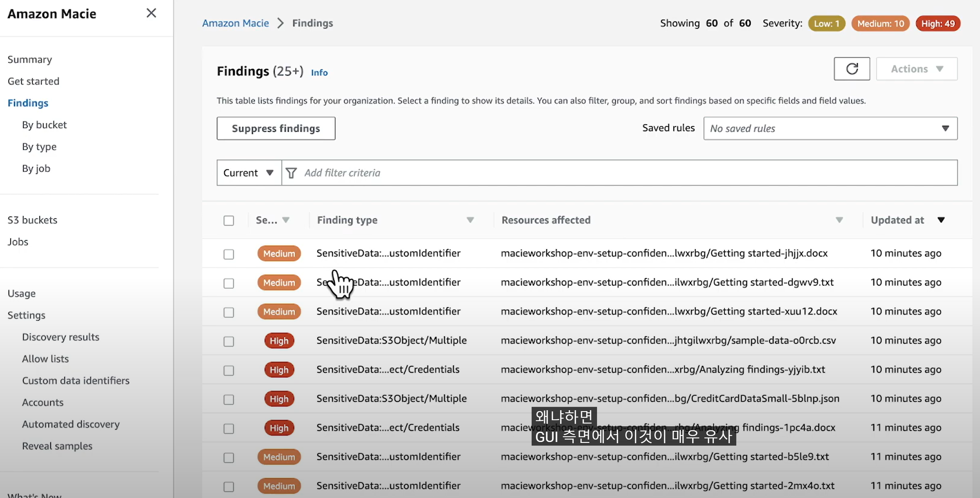Go to Custom data identifiers settings

pyautogui.click(x=75, y=381)
